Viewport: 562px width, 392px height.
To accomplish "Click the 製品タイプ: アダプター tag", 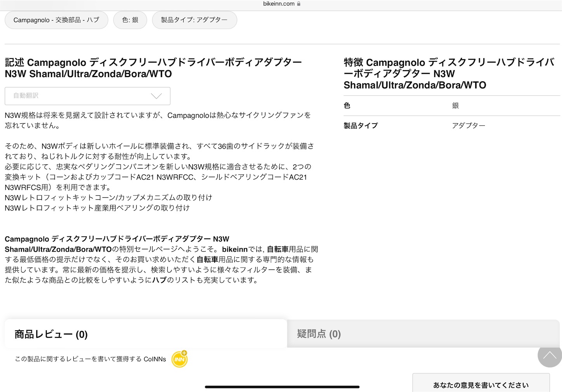I will (x=194, y=20).
